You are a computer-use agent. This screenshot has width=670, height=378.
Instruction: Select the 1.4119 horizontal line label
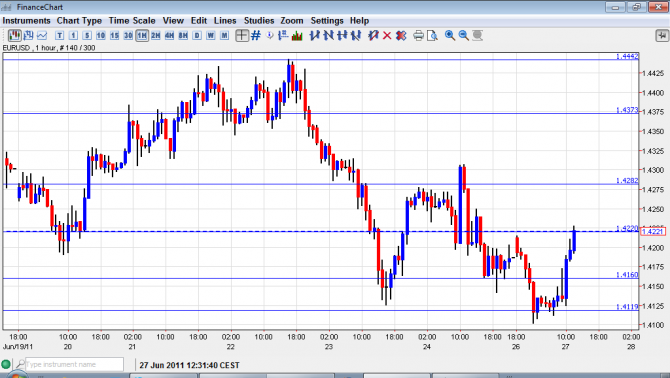627,307
